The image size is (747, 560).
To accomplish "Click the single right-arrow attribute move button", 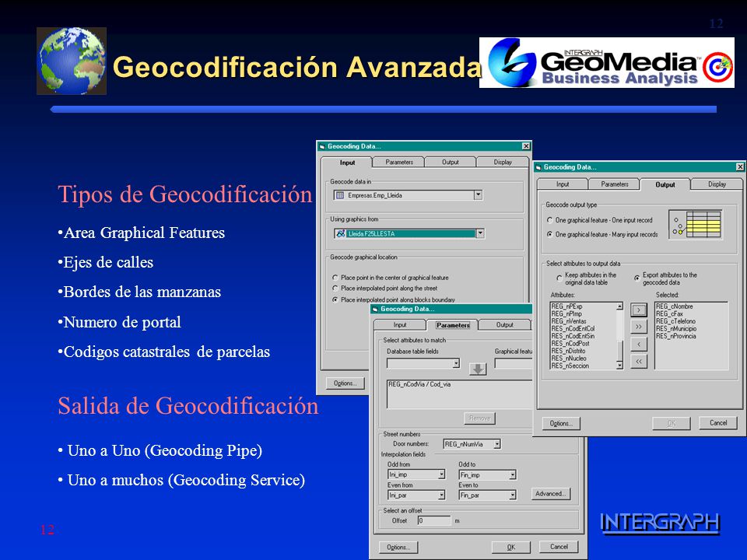I will click(x=639, y=310).
